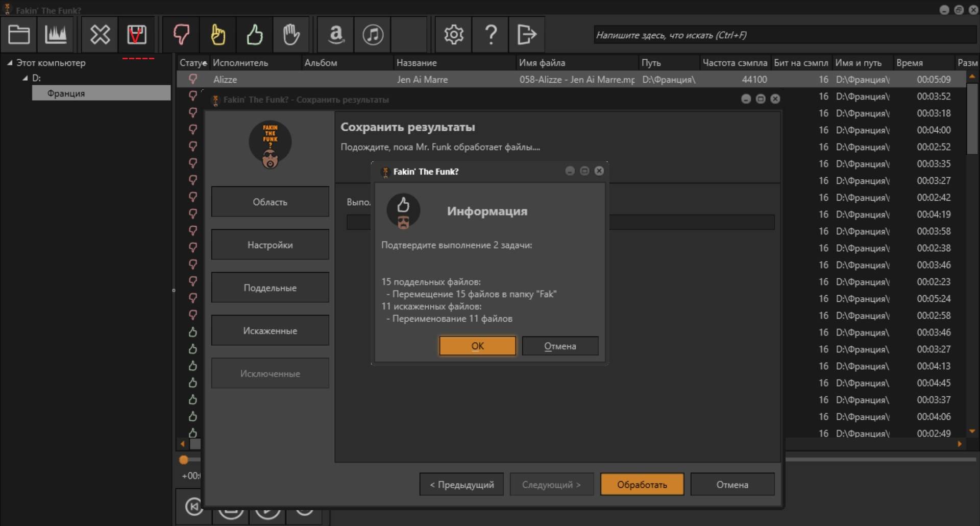This screenshot has width=980, height=526.
Task: Click the pointing hand toolbar icon
Action: tap(218, 35)
